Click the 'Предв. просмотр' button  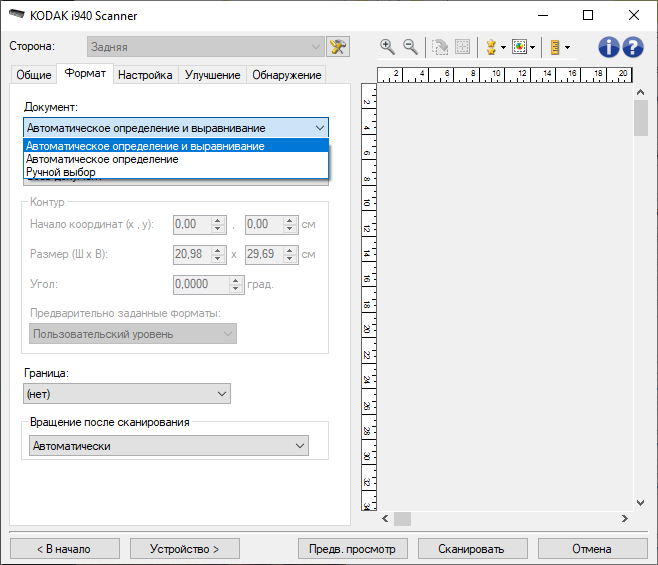(352, 549)
